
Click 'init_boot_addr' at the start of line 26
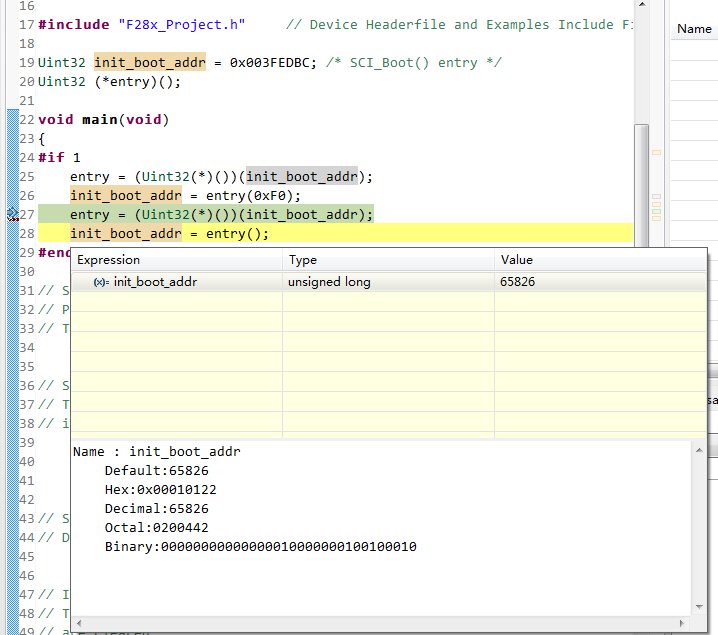click(x=125, y=196)
